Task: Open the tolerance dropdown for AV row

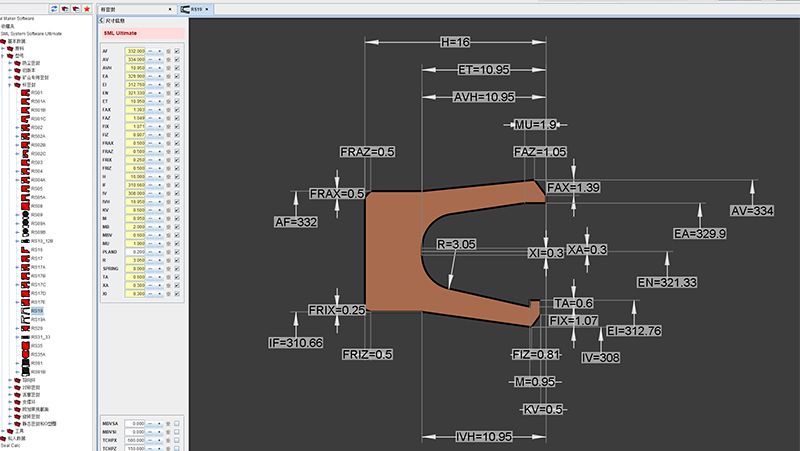Action: (x=156, y=58)
